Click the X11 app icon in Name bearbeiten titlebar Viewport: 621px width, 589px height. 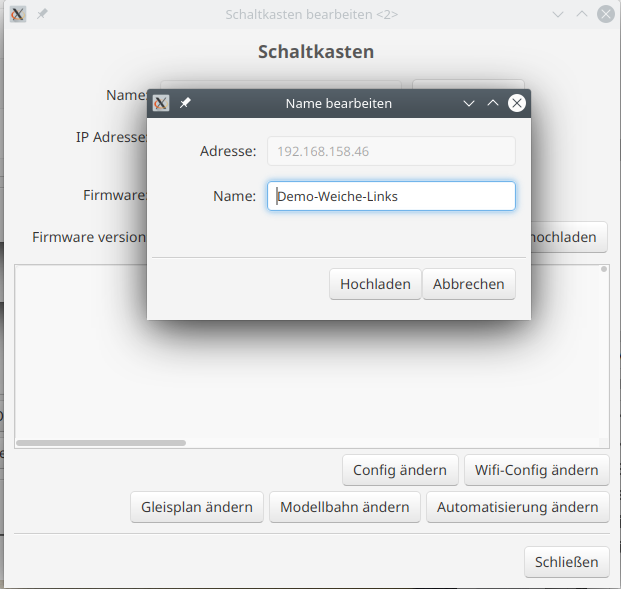(161, 103)
